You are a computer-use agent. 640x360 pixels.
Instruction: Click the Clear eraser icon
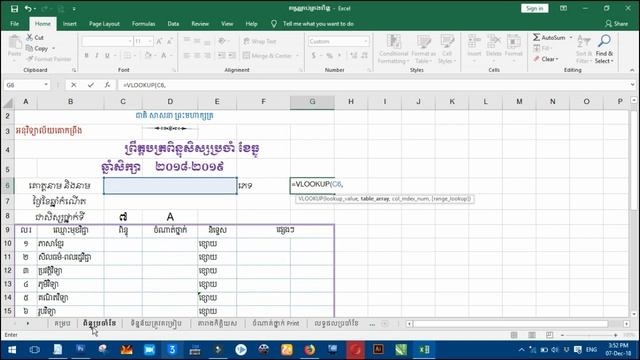536,59
